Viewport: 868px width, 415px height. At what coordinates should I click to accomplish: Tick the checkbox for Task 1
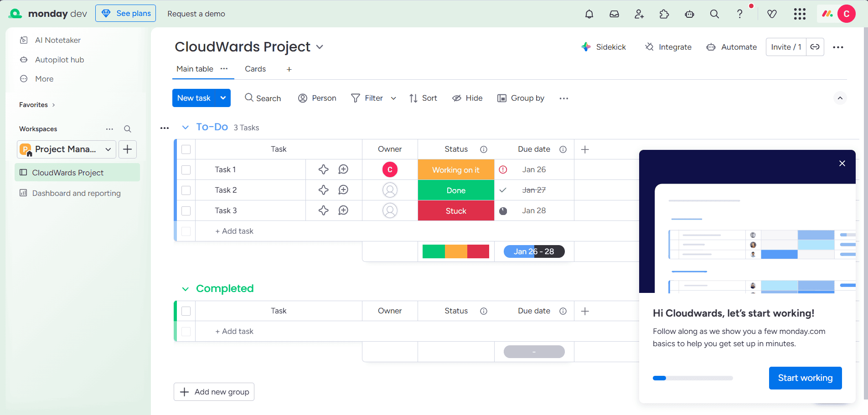pos(186,169)
